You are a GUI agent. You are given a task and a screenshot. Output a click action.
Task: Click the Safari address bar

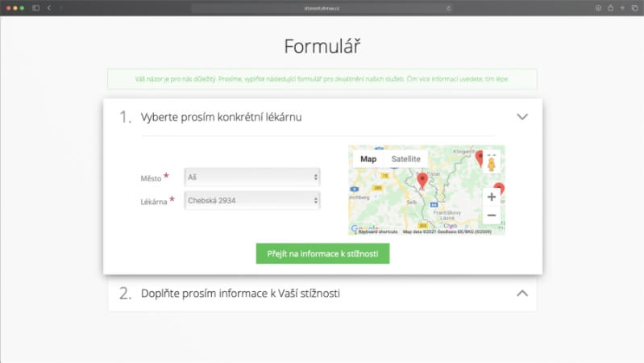[x=322, y=7]
